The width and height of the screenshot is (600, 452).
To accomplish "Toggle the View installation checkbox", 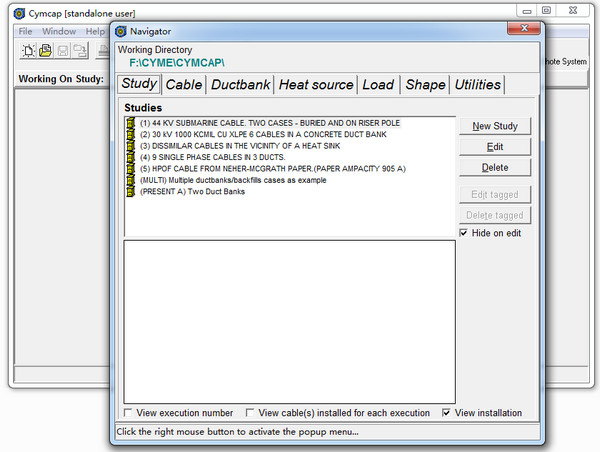I will 447,412.
